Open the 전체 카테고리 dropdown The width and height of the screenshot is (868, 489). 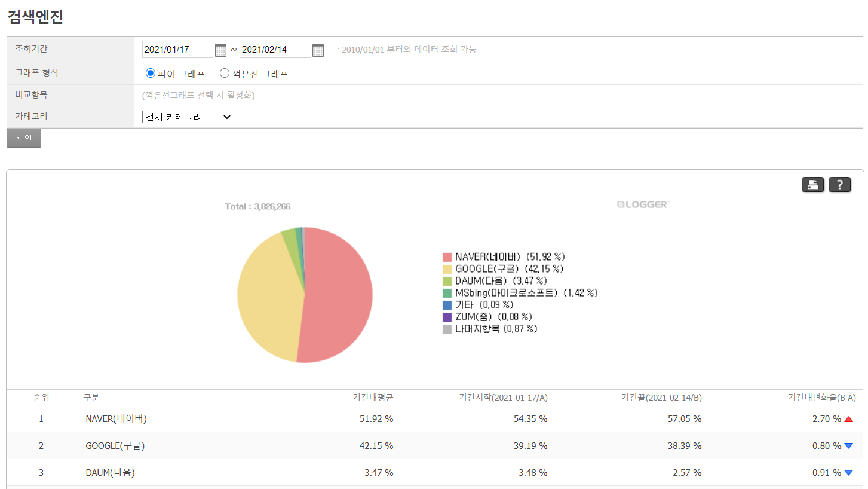pyautogui.click(x=188, y=117)
